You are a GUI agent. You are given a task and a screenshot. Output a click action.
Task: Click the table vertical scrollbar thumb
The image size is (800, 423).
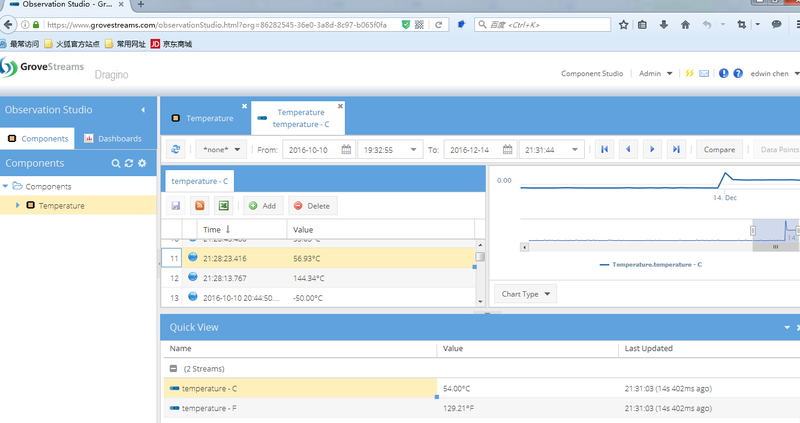pyautogui.click(x=480, y=257)
